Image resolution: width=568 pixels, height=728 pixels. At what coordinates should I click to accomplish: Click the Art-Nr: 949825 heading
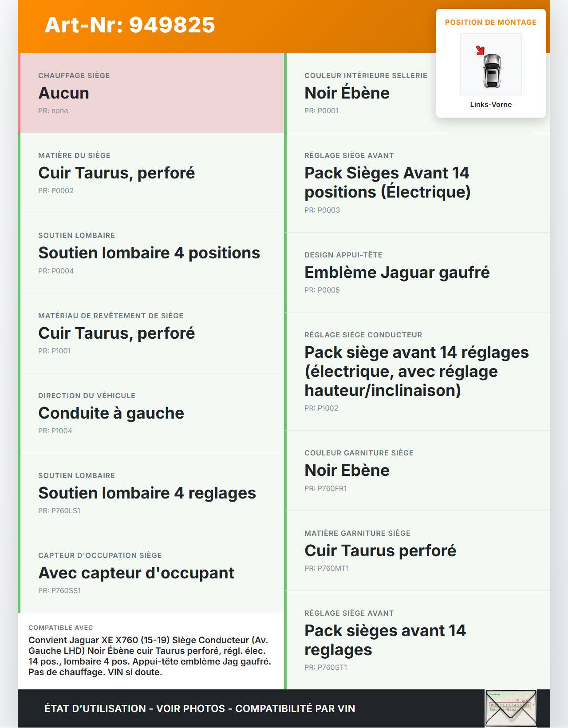pos(130,25)
